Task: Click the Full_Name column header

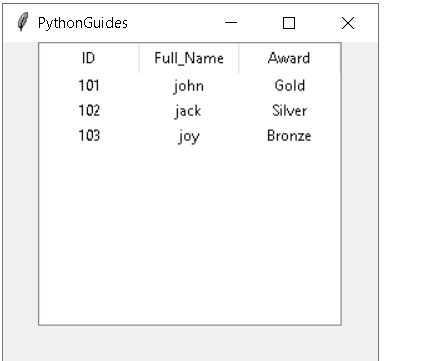Action: click(189, 58)
